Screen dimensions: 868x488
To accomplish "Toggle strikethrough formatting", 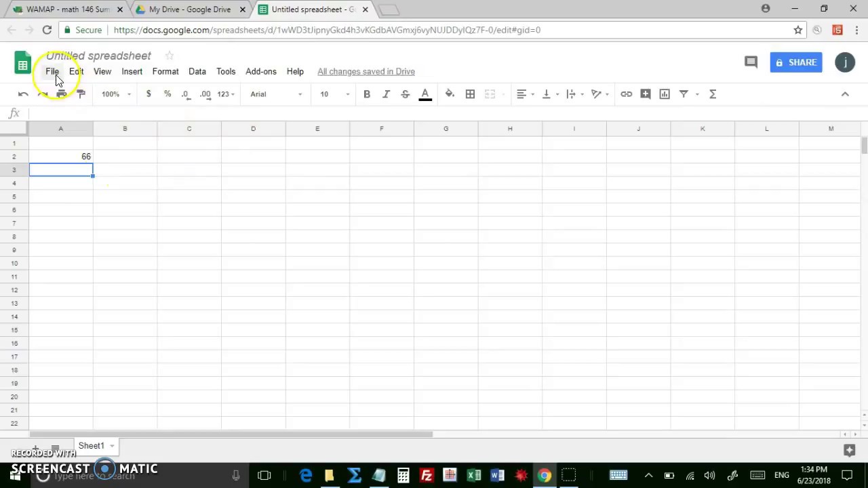I will [x=406, y=94].
